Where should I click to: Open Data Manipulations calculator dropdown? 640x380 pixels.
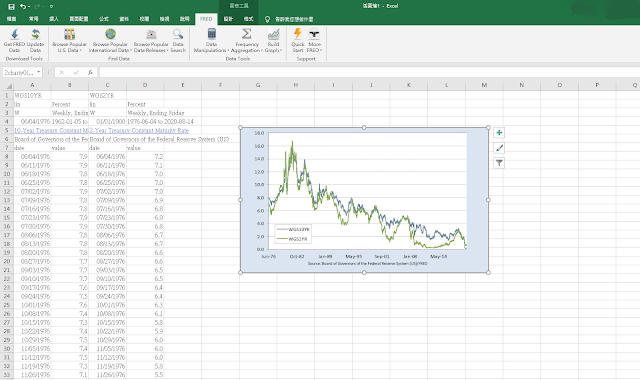(211, 40)
